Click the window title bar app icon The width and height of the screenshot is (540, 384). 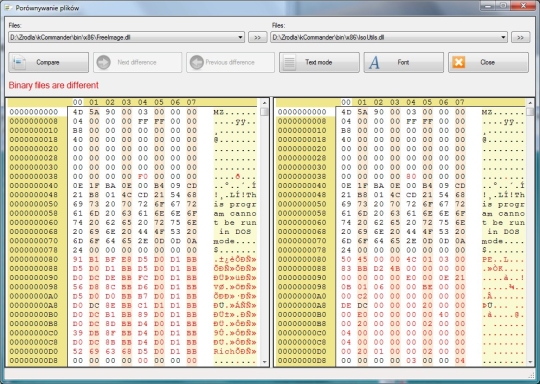pos(8,7)
